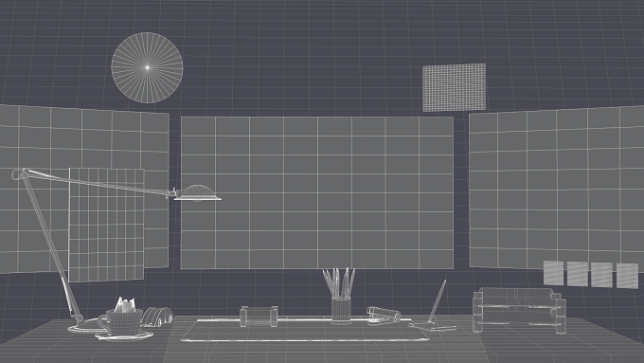Click the circular radial wireframe disc on wall

pyautogui.click(x=147, y=67)
